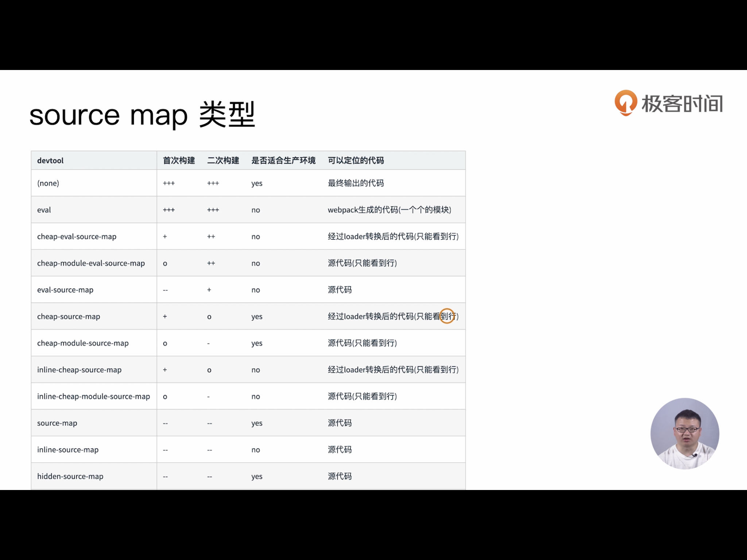Click 'yes' in the source-map row

(x=257, y=423)
